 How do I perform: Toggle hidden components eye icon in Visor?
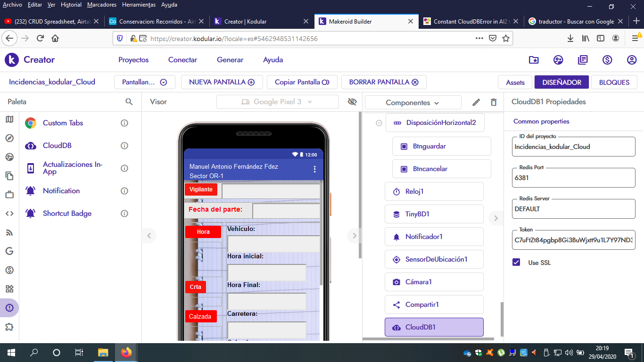coord(352,102)
